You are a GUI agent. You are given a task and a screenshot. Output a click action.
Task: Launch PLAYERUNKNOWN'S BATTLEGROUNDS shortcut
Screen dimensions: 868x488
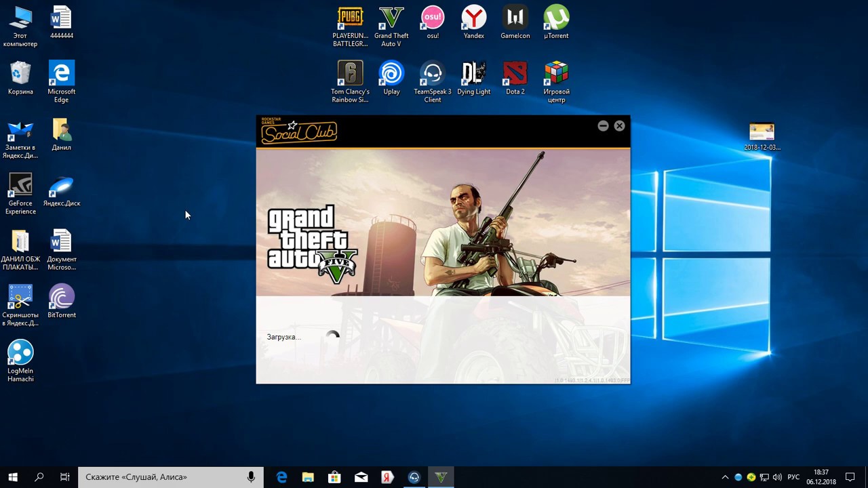click(x=350, y=26)
